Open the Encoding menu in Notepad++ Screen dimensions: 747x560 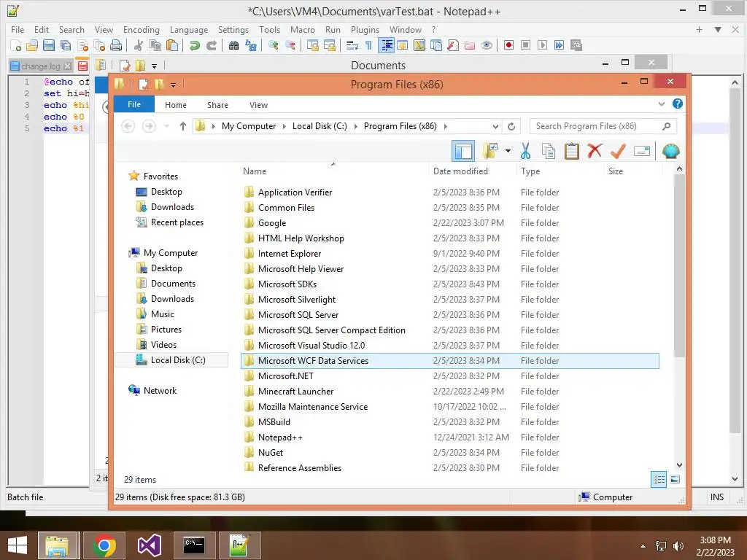click(141, 29)
